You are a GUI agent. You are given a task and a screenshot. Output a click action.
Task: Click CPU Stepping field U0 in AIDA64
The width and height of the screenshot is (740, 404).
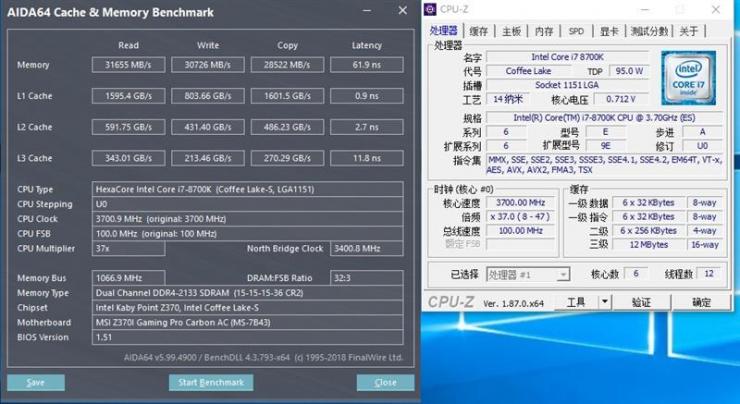[248, 204]
